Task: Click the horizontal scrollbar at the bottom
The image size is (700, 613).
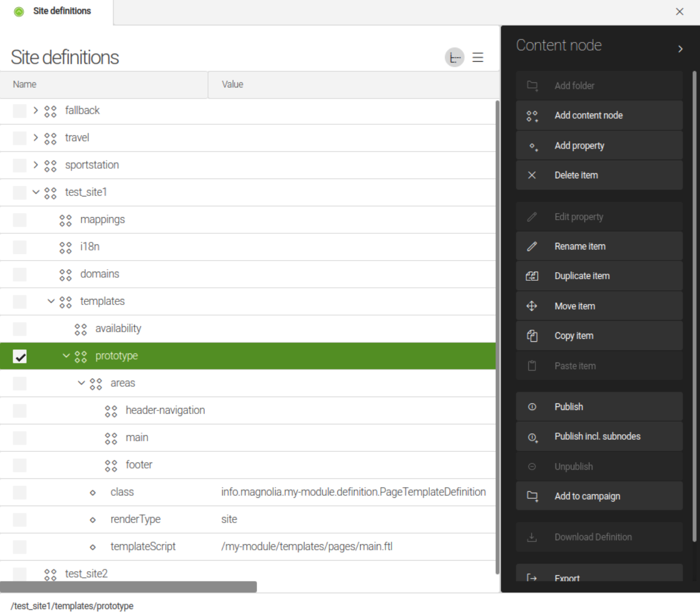Action: tap(129, 586)
